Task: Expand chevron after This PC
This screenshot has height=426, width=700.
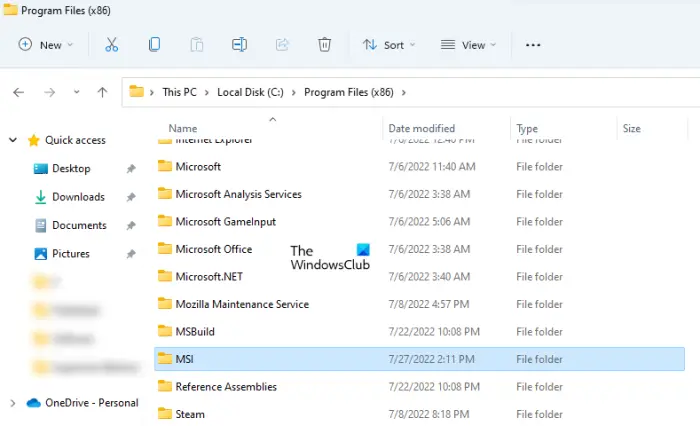Action: point(207,92)
